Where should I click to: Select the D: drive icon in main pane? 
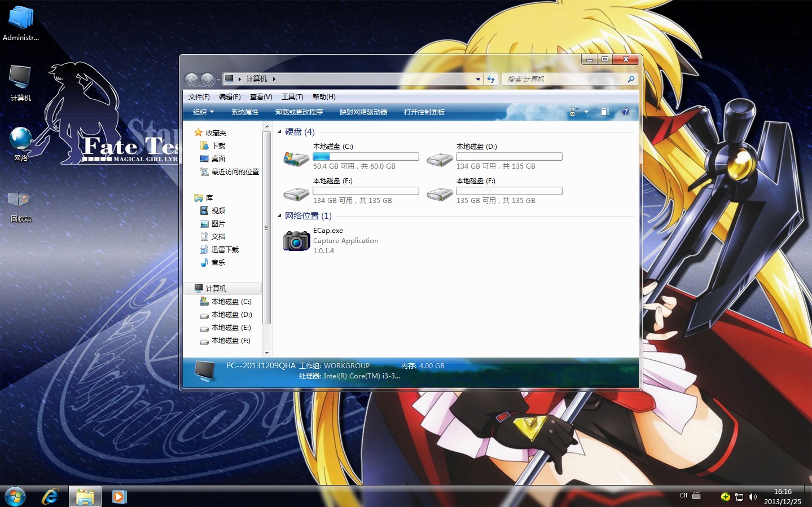pyautogui.click(x=440, y=160)
